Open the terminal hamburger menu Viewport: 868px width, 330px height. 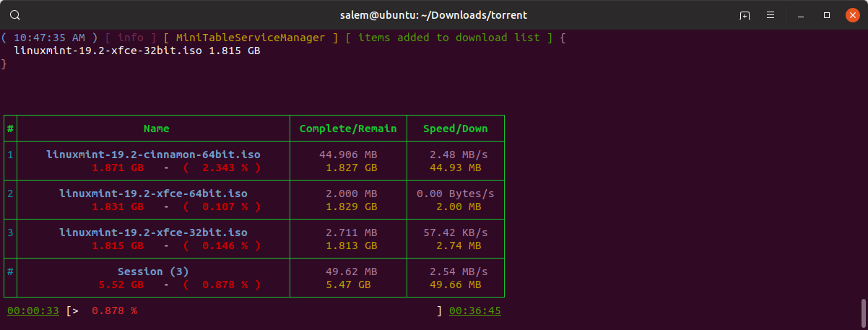771,15
